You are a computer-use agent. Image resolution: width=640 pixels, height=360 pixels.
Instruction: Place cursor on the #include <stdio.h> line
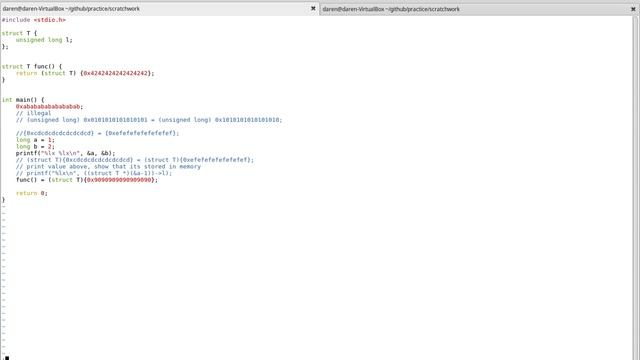tap(33, 20)
